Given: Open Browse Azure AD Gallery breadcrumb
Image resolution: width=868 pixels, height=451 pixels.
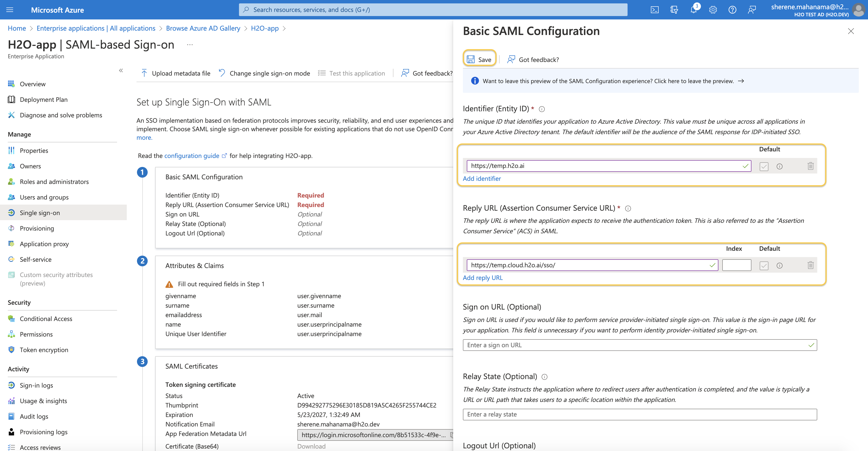Looking at the screenshot, I should pyautogui.click(x=203, y=28).
